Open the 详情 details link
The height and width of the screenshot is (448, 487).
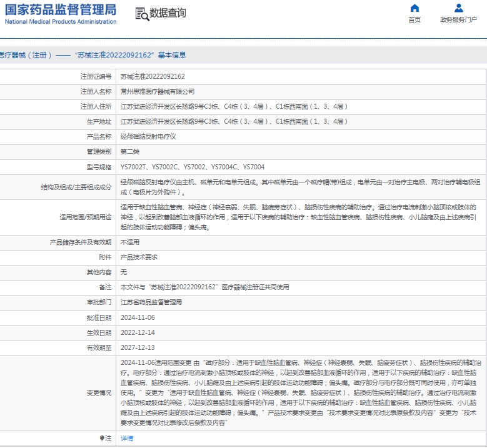[x=127, y=438]
